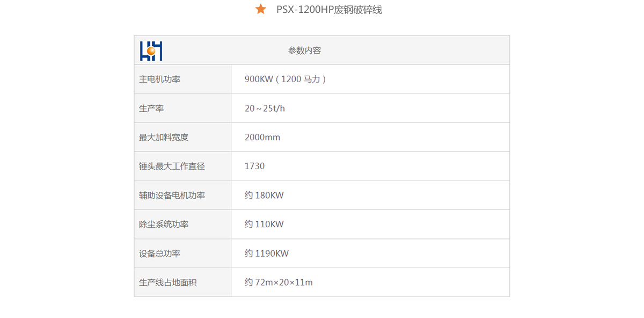Viewport: 644px width, 318px height.
Task: Click the 约 72m×20×11m value cell
Action: 279,283
